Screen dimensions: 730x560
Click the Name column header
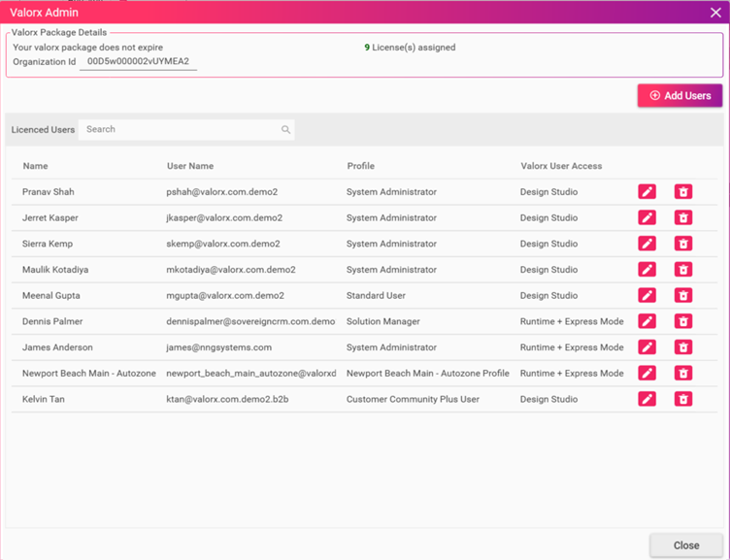pyautogui.click(x=35, y=166)
